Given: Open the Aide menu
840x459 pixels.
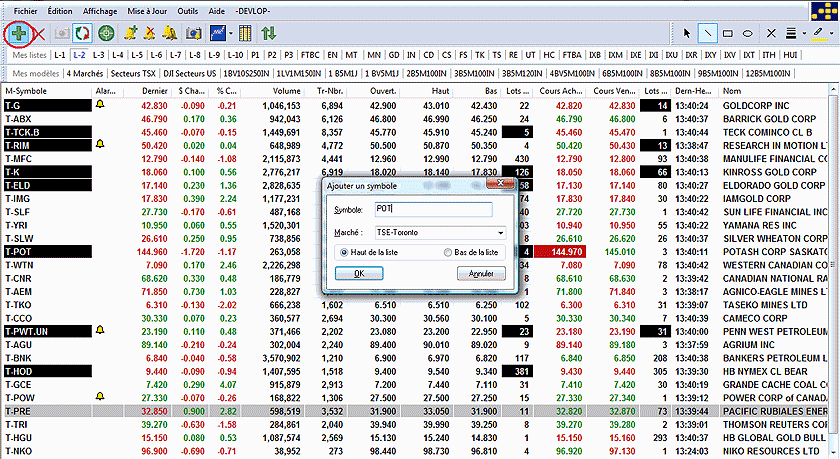Looking at the screenshot, I should click(216, 11).
